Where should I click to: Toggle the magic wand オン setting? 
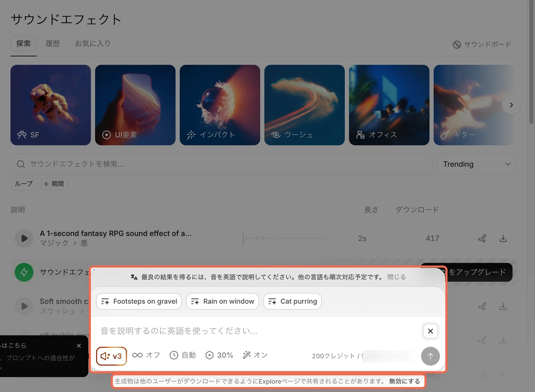tap(255, 355)
